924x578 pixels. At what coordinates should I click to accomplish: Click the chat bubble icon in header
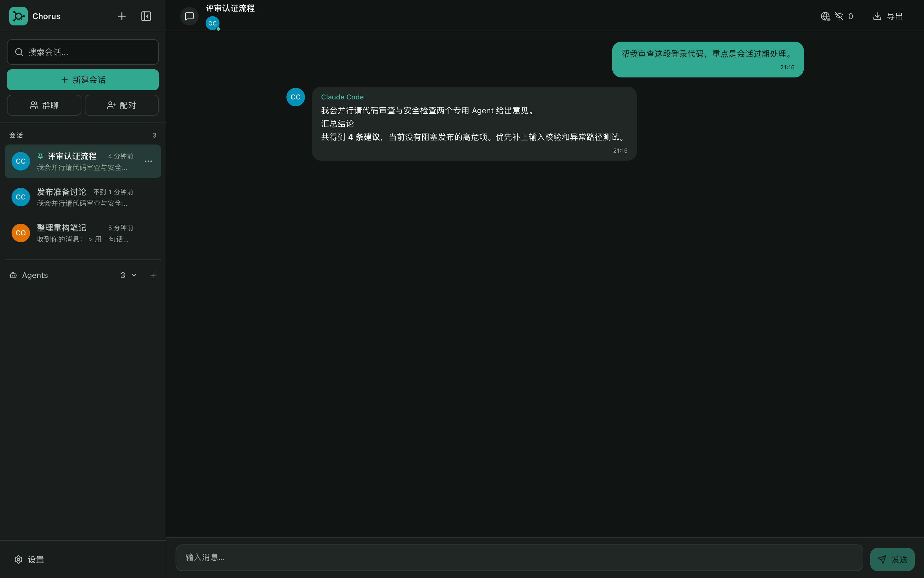pos(189,16)
